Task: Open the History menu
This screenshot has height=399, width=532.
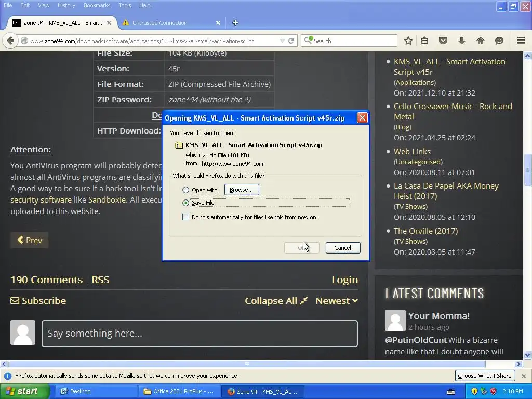Action: 66,5
